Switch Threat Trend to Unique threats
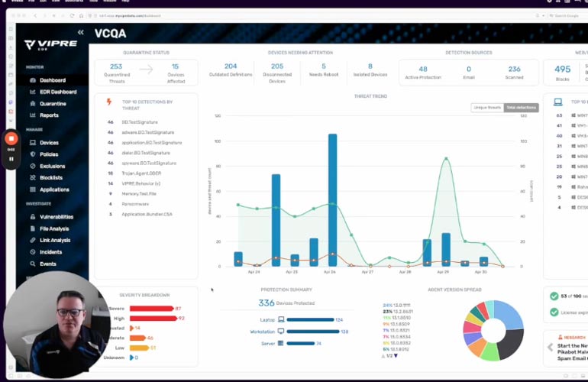 tap(487, 108)
